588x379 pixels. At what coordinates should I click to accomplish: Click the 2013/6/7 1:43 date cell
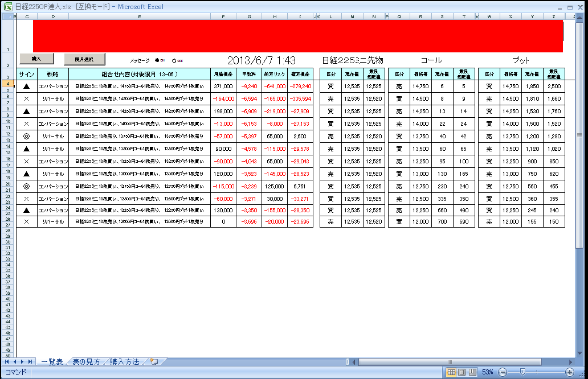click(262, 60)
